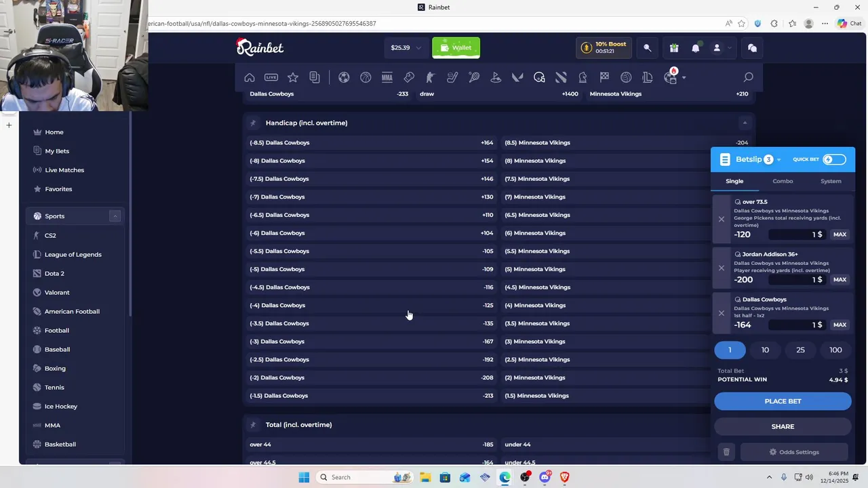The image size is (868, 488).
Task: Click MAX for over 73.5 bet
Action: (x=840, y=235)
